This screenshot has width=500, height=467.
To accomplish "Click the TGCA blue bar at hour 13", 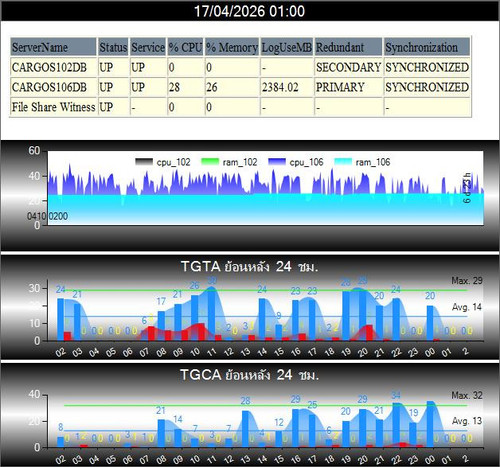I will click(245, 429).
